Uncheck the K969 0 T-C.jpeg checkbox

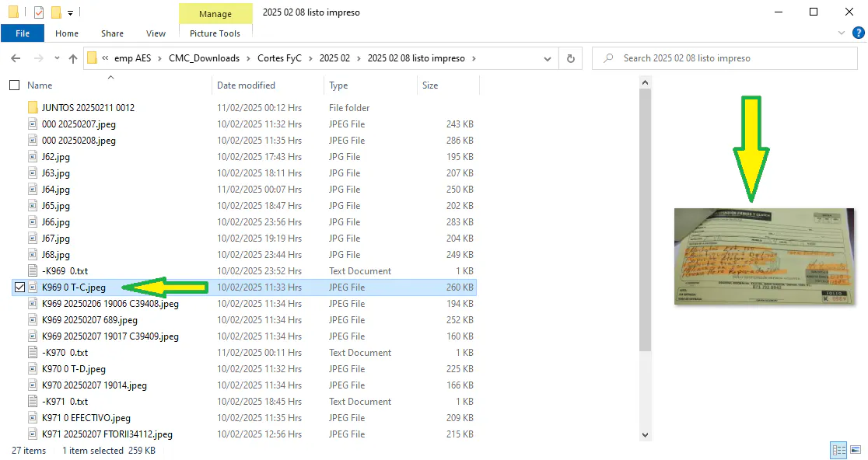click(20, 287)
